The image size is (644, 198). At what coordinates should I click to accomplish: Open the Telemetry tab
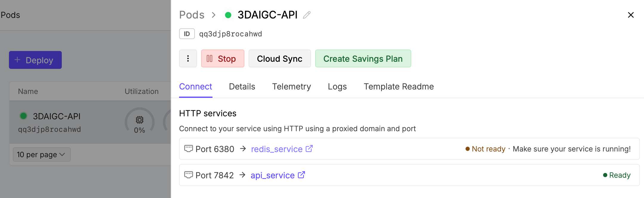pos(292,86)
